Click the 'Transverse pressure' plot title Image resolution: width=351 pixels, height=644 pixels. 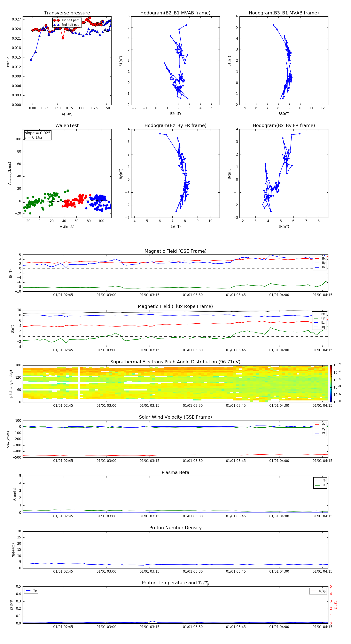click(67, 13)
